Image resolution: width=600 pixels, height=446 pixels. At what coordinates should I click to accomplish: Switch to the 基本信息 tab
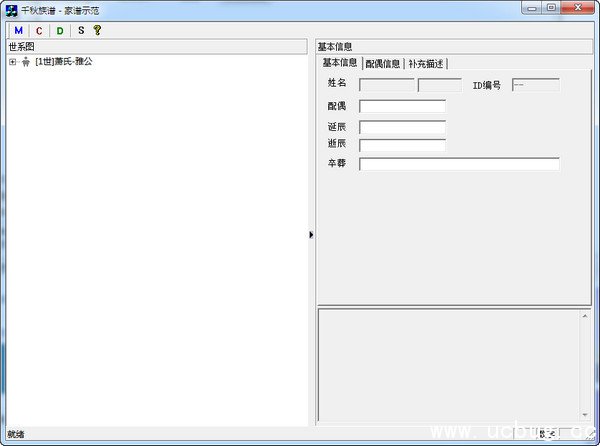tap(339, 63)
